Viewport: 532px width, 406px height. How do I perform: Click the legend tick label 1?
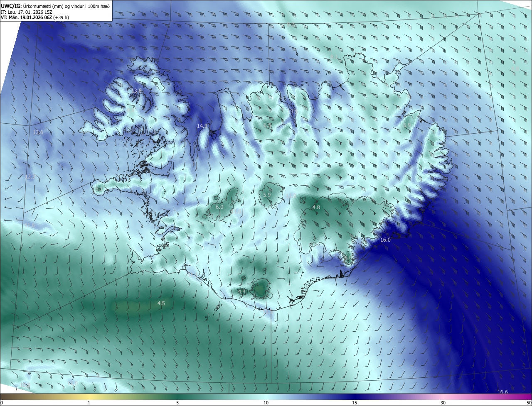coord(89,403)
